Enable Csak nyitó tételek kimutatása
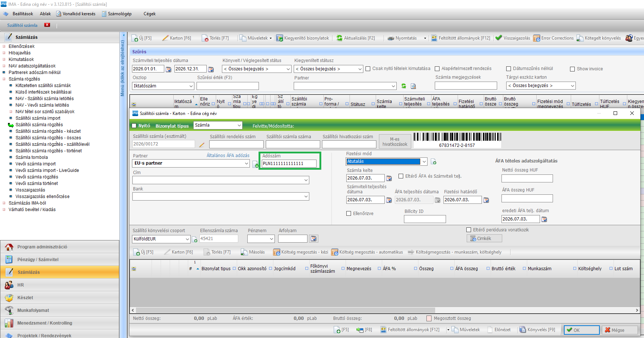This screenshot has height=338, width=644. click(368, 69)
